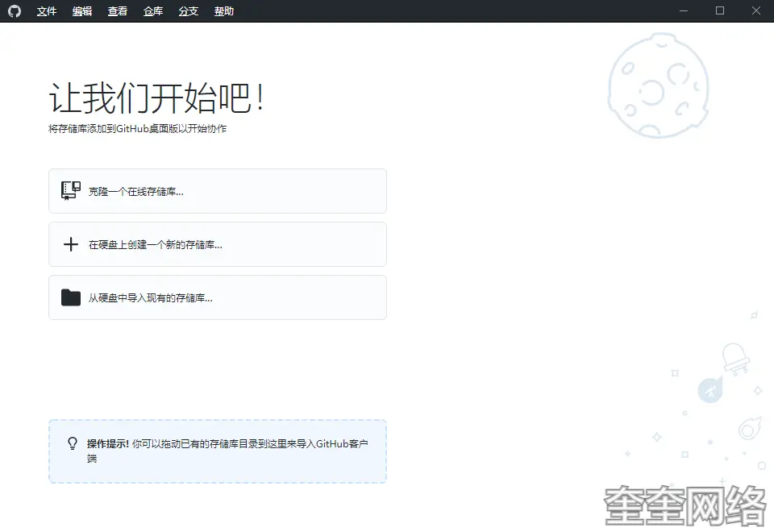774x532 pixels.
Task: Minimize the GitHub Desktop window
Action: [x=684, y=10]
